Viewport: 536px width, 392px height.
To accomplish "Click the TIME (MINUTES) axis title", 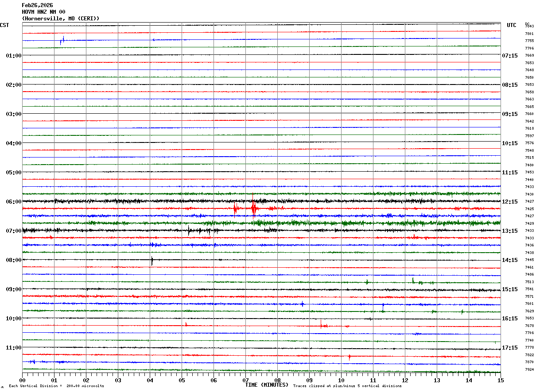I will (x=267, y=385).
